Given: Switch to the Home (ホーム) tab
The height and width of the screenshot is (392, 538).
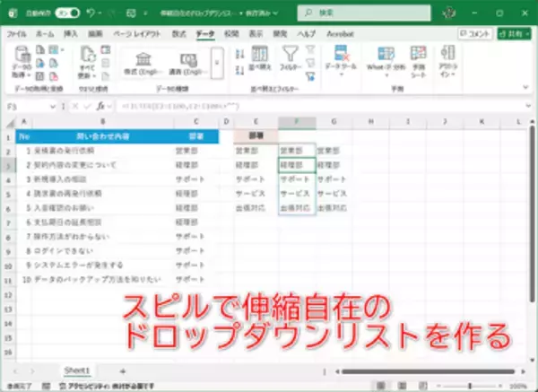Looking at the screenshot, I should [45, 34].
